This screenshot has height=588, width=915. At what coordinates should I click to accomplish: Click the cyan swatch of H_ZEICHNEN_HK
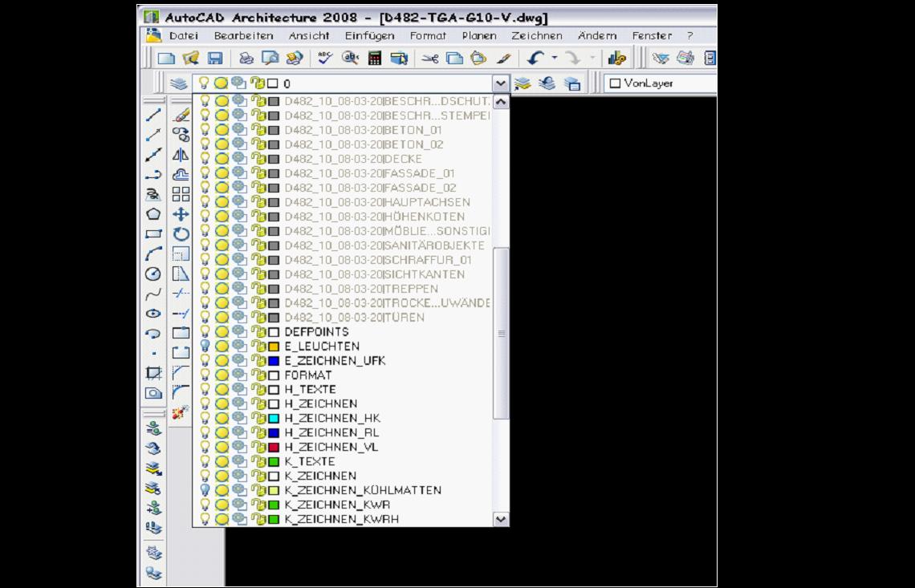(x=274, y=418)
